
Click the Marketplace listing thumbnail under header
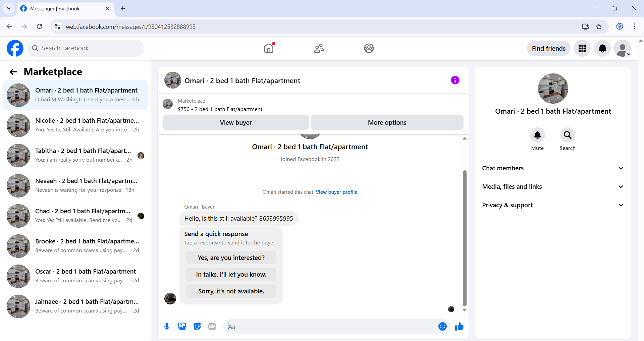coord(168,104)
